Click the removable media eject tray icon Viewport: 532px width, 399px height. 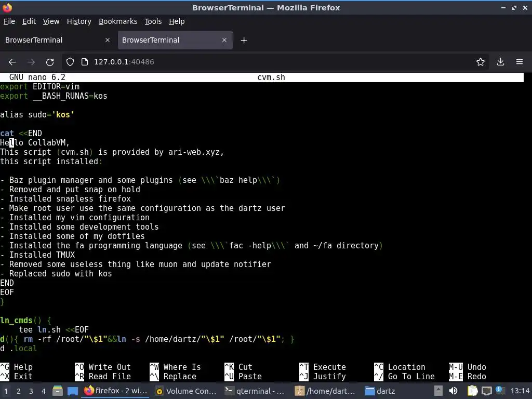click(438, 391)
